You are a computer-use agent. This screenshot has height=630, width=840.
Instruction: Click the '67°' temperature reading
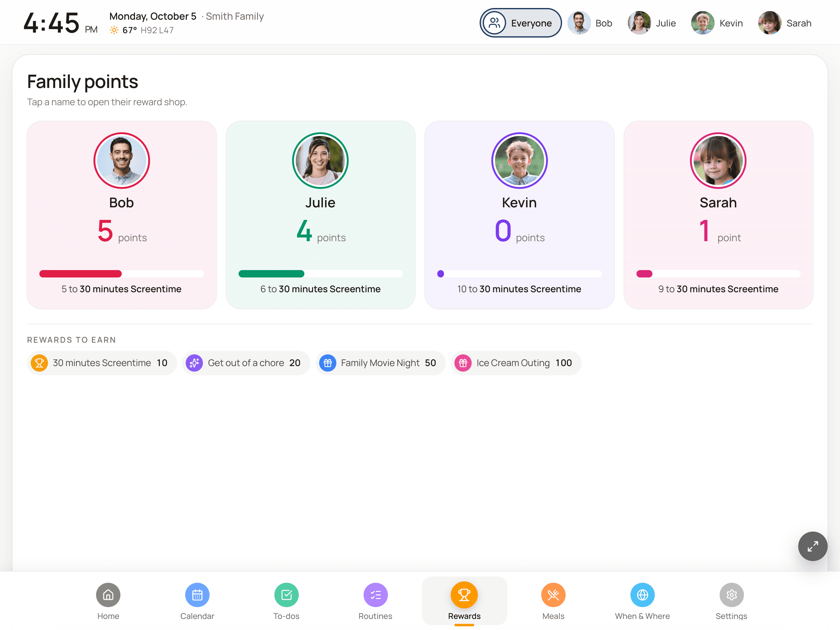click(129, 30)
